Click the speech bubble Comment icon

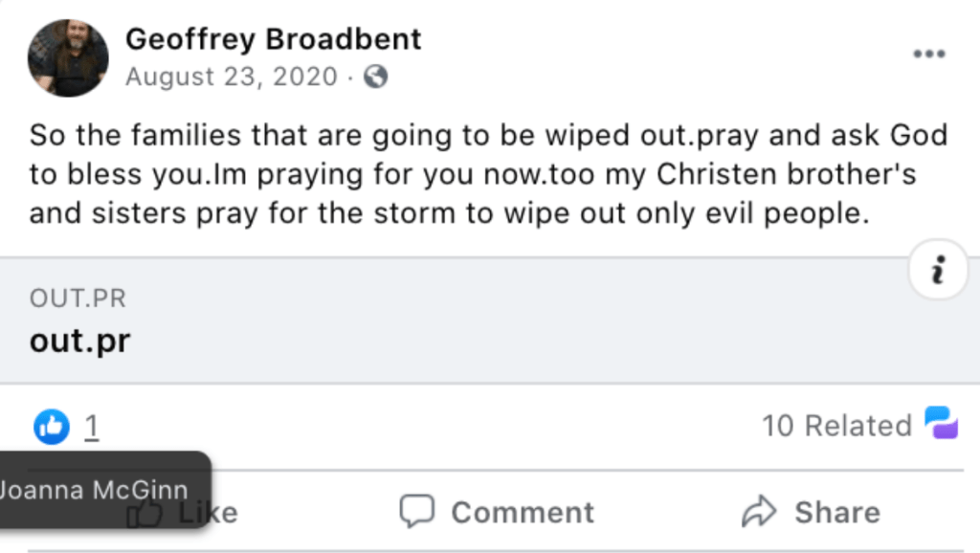tap(416, 511)
